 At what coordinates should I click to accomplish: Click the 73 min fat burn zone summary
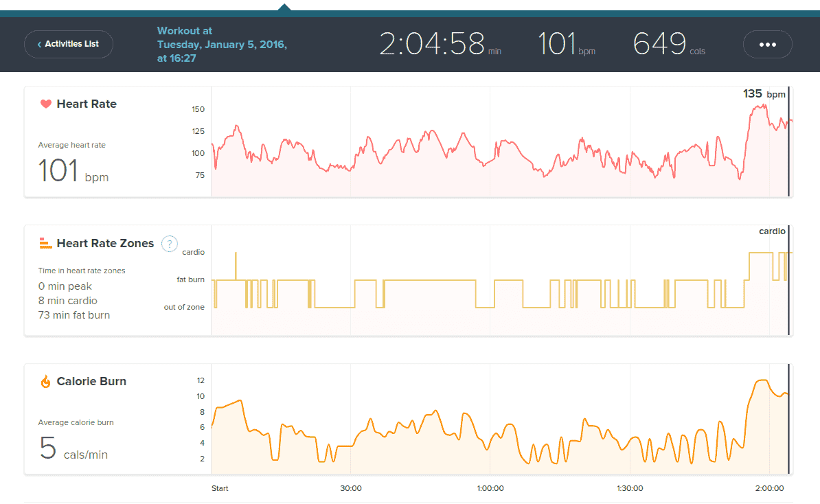point(73,315)
